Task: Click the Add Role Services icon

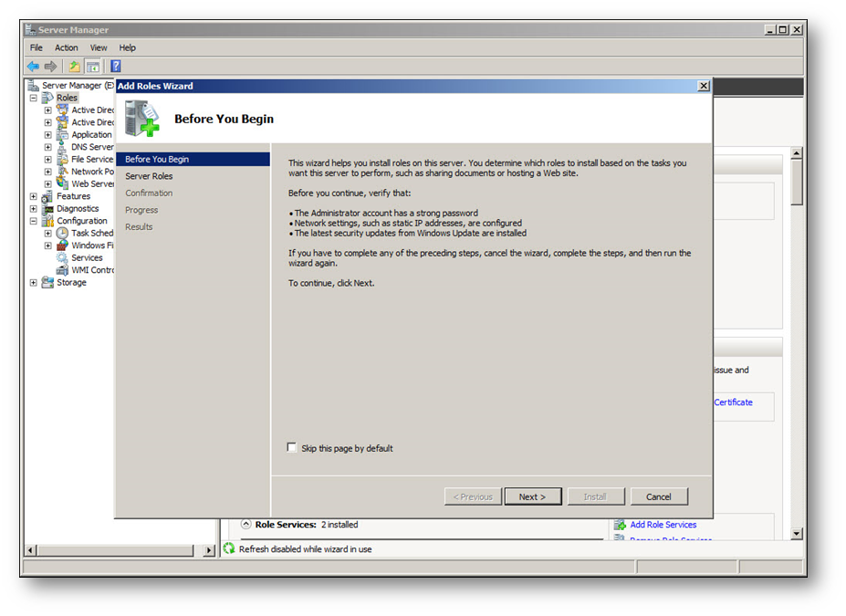Action: point(621,525)
